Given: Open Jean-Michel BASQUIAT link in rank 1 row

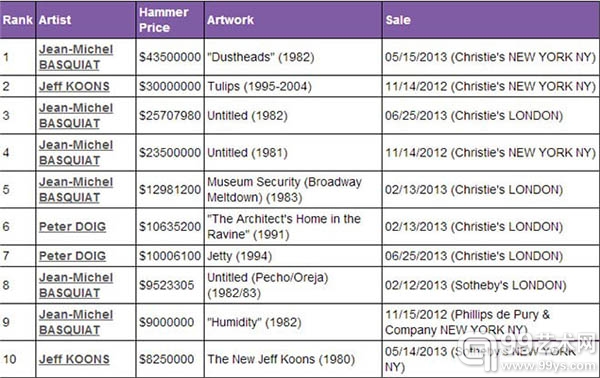Looking at the screenshot, I should (x=76, y=57).
